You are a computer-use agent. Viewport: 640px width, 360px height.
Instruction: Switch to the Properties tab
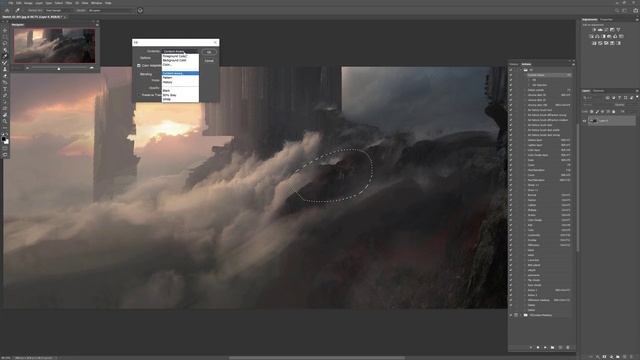tap(606, 20)
